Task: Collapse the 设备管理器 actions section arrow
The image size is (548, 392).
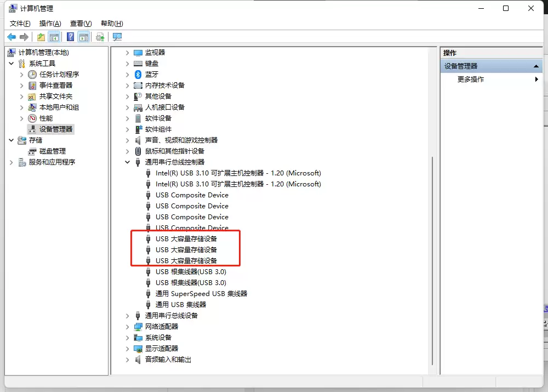Action: pos(536,66)
